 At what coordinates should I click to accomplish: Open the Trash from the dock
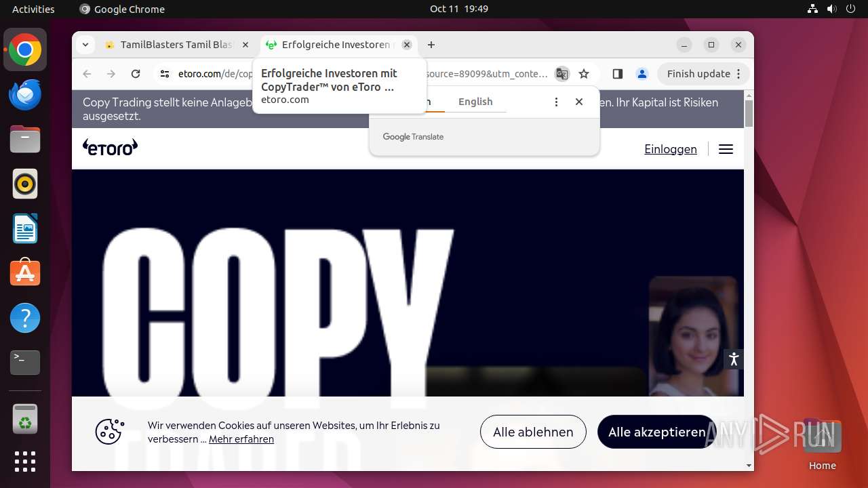(25, 419)
